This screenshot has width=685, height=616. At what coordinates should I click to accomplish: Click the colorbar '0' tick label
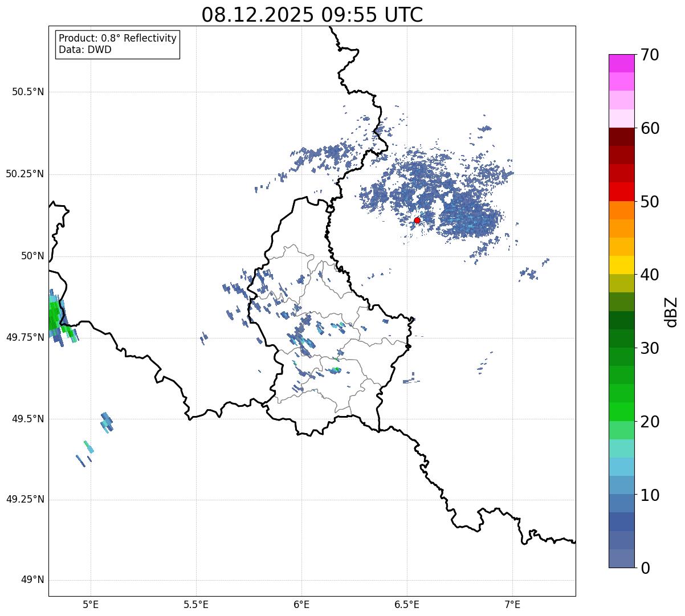tap(645, 568)
